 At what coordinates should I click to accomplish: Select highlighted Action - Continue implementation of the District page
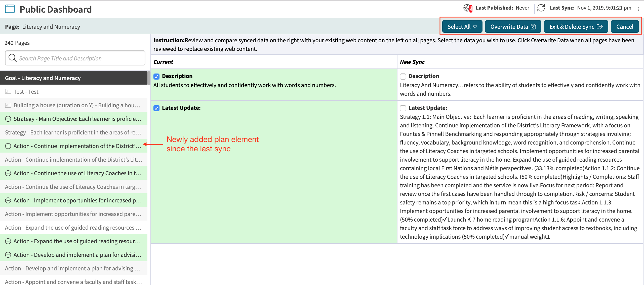tap(74, 146)
